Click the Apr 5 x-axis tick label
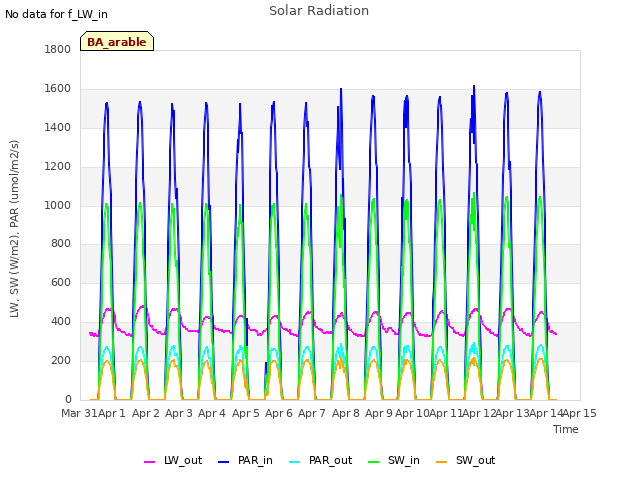The height and width of the screenshot is (480, 640). click(246, 413)
